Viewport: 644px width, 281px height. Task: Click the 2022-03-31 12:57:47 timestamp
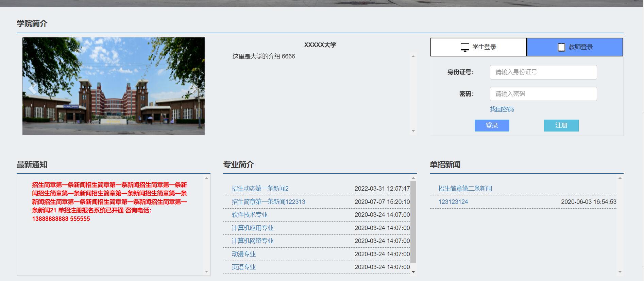(382, 189)
